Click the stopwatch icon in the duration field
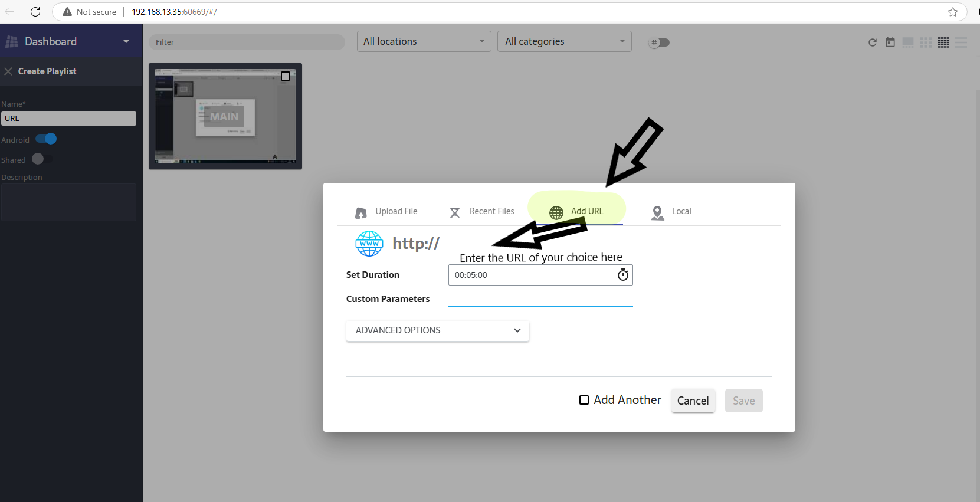The image size is (980, 502). 622,275
